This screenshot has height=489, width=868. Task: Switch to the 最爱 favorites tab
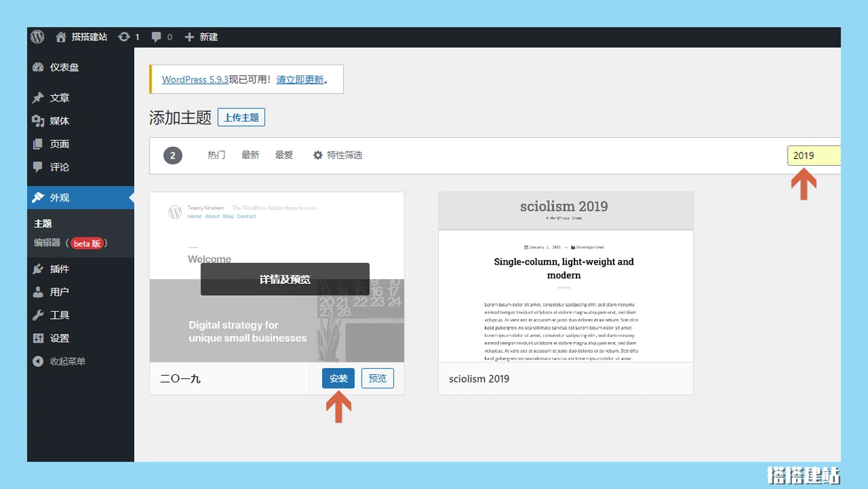(284, 155)
